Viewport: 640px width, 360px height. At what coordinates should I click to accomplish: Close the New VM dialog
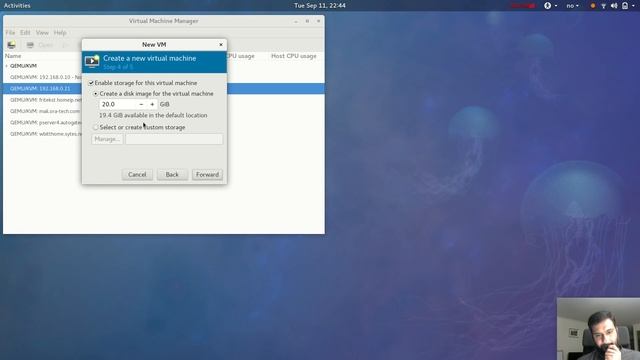pos(221,44)
